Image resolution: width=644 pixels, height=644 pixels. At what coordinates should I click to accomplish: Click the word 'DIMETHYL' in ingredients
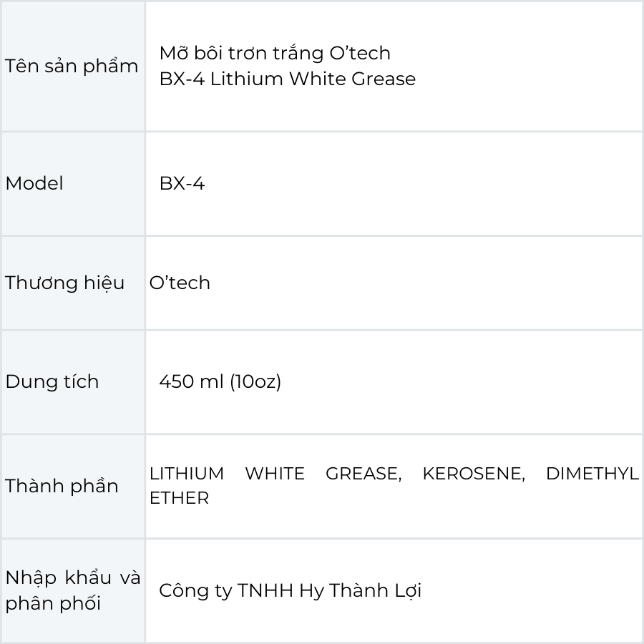[592, 474]
